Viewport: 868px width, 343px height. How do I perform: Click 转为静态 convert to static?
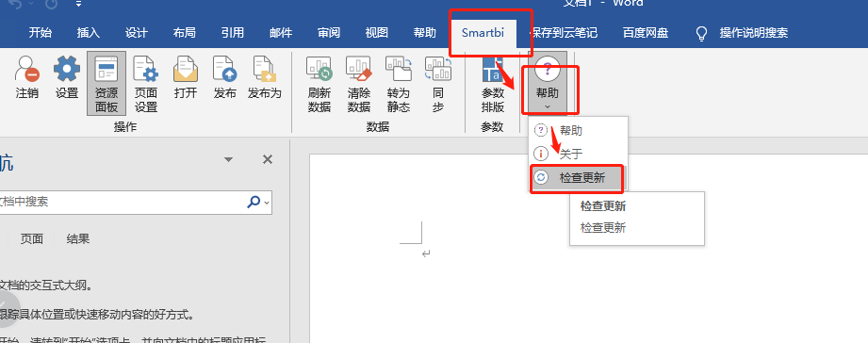[x=399, y=84]
